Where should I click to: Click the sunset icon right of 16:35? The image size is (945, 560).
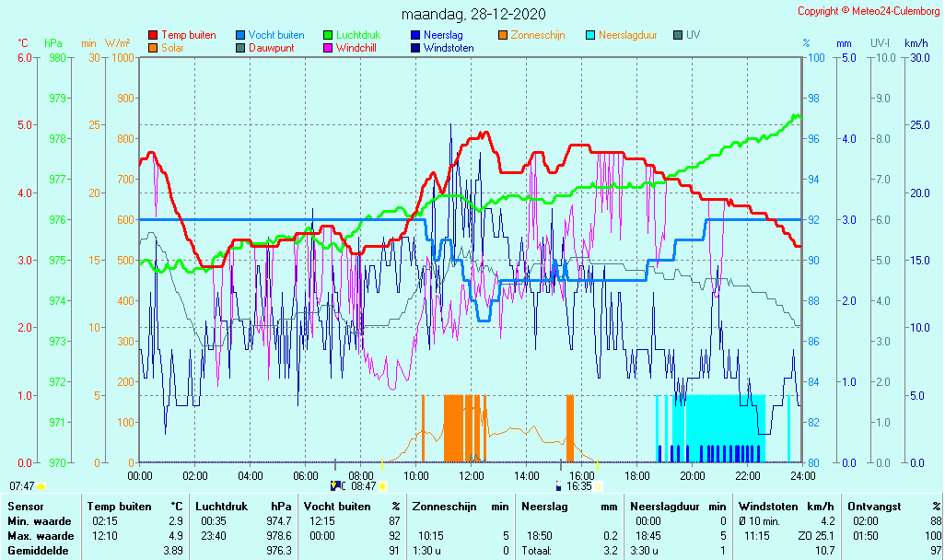(x=598, y=486)
